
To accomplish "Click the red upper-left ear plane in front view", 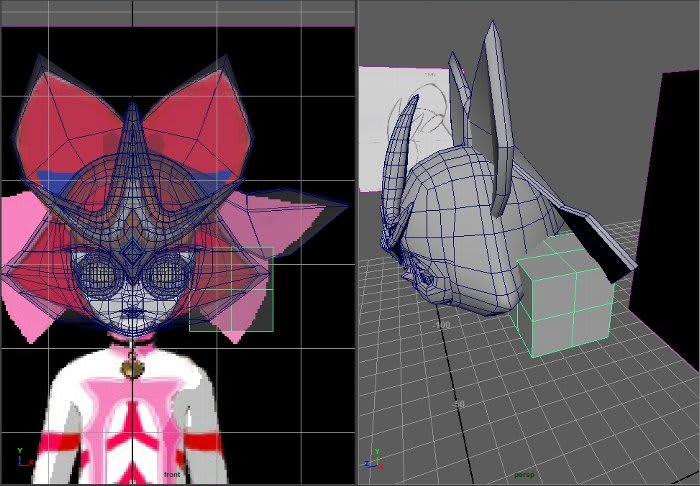I will 67,125.
